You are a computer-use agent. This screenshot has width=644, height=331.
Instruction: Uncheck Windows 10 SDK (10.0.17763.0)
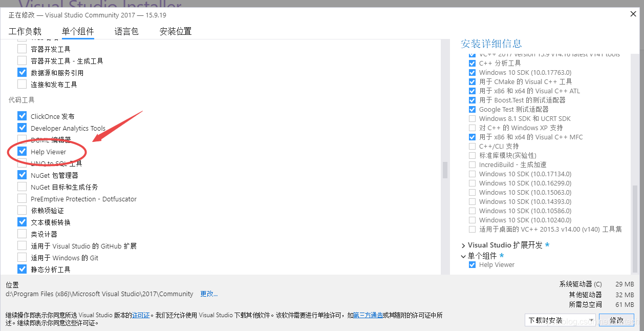click(472, 72)
